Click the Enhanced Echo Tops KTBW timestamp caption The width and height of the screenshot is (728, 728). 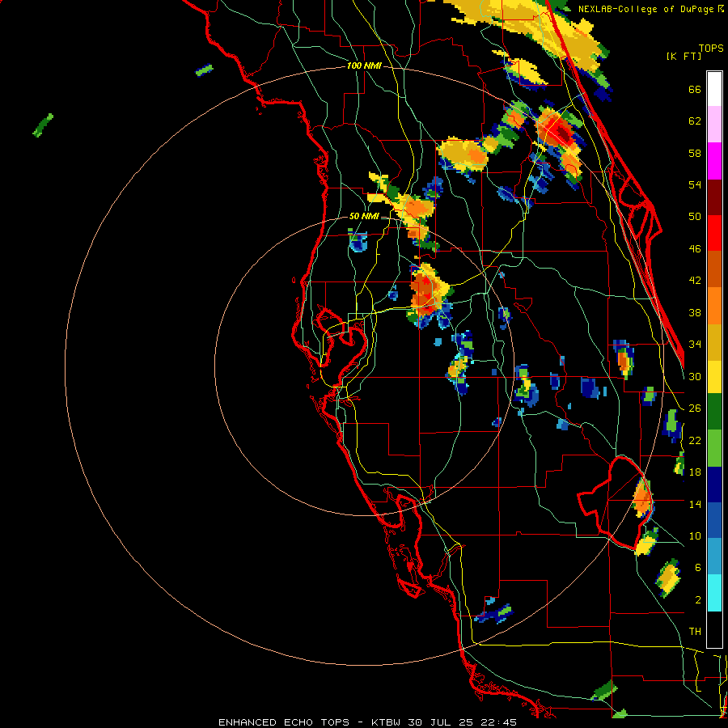367,722
